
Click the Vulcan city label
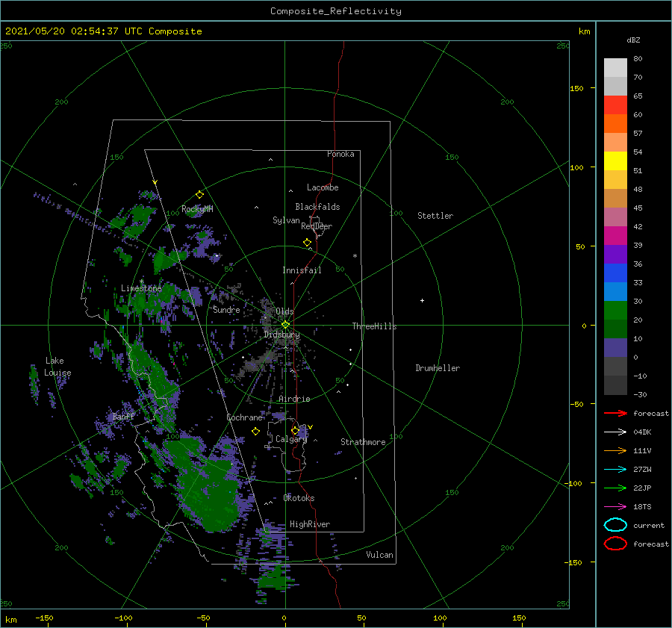379,555
